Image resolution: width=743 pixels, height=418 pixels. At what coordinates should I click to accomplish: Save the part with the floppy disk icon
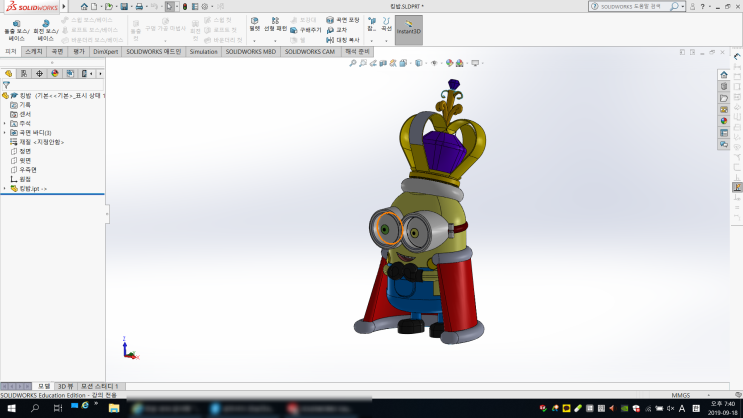point(124,7)
